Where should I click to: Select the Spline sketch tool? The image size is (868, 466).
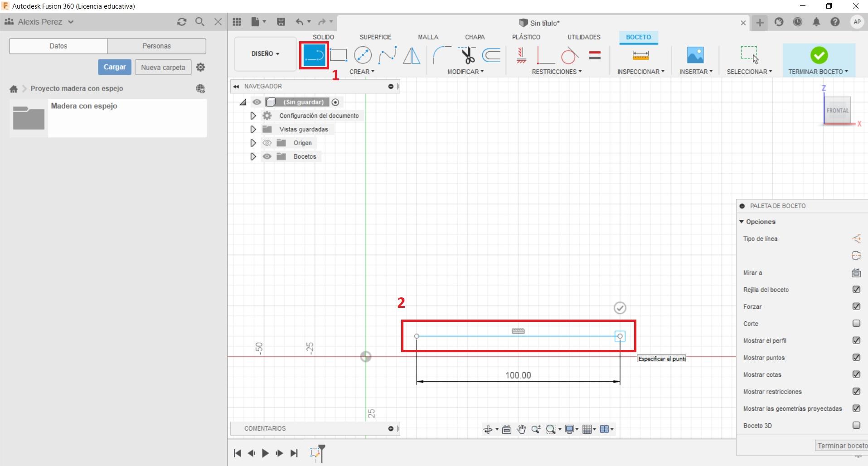388,55
